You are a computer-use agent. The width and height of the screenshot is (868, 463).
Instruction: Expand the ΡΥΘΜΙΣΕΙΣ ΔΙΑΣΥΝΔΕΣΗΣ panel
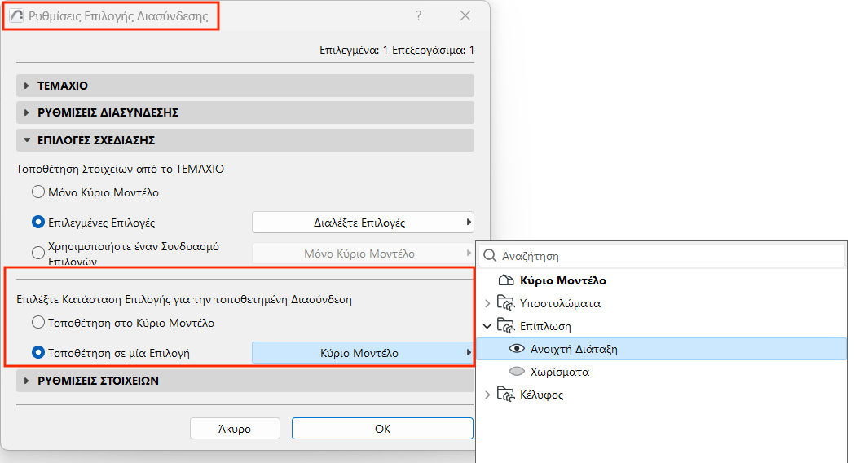[x=27, y=112]
